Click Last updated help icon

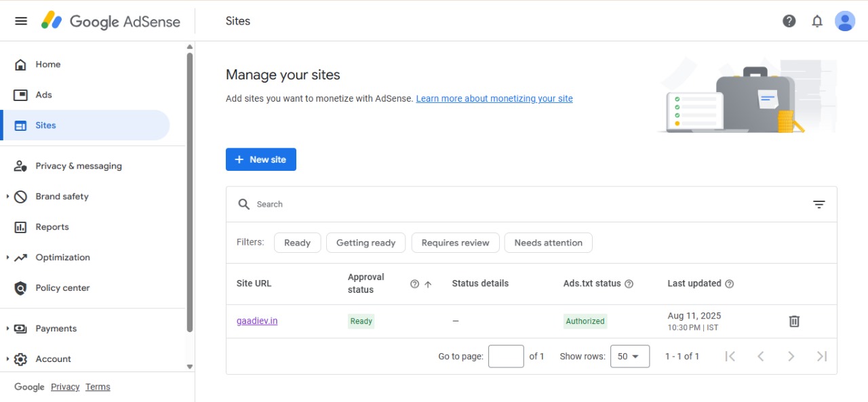pyautogui.click(x=729, y=284)
